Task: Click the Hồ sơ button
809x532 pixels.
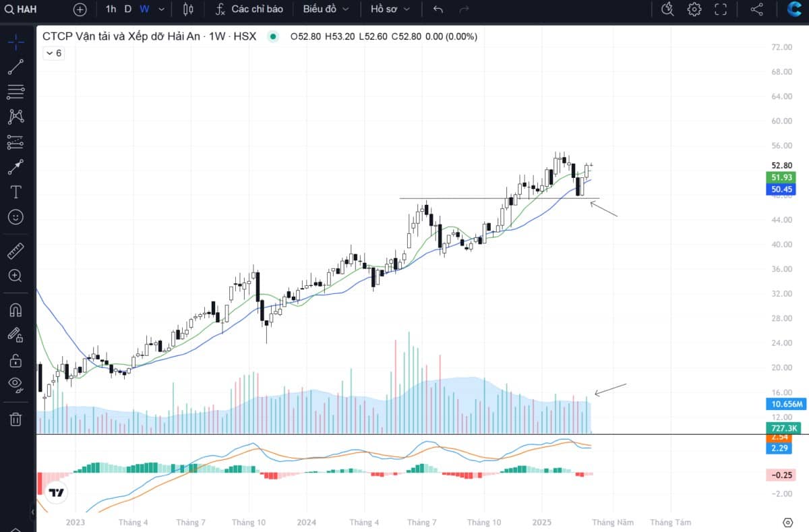Action: pos(390,9)
